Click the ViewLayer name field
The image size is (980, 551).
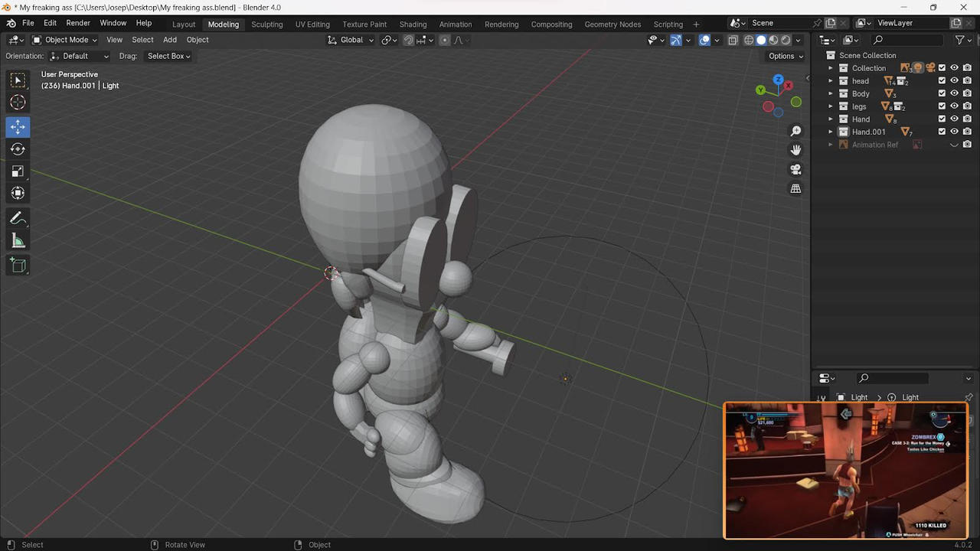tap(910, 23)
